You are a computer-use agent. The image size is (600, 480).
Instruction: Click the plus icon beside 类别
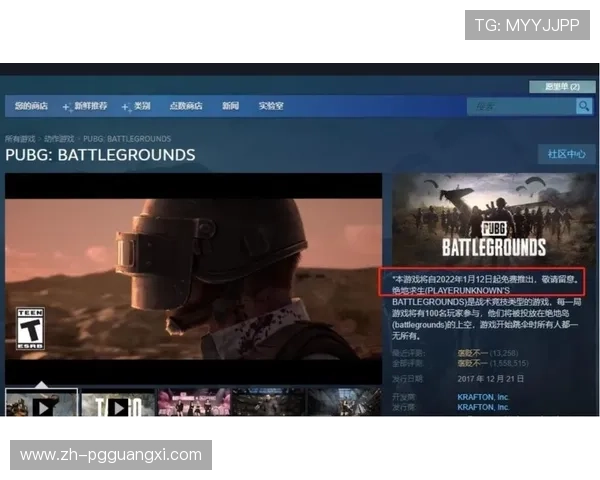(x=126, y=107)
